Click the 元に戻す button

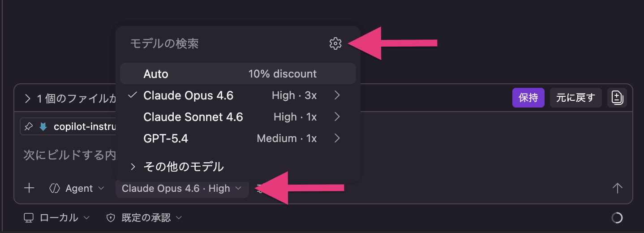coord(575,98)
